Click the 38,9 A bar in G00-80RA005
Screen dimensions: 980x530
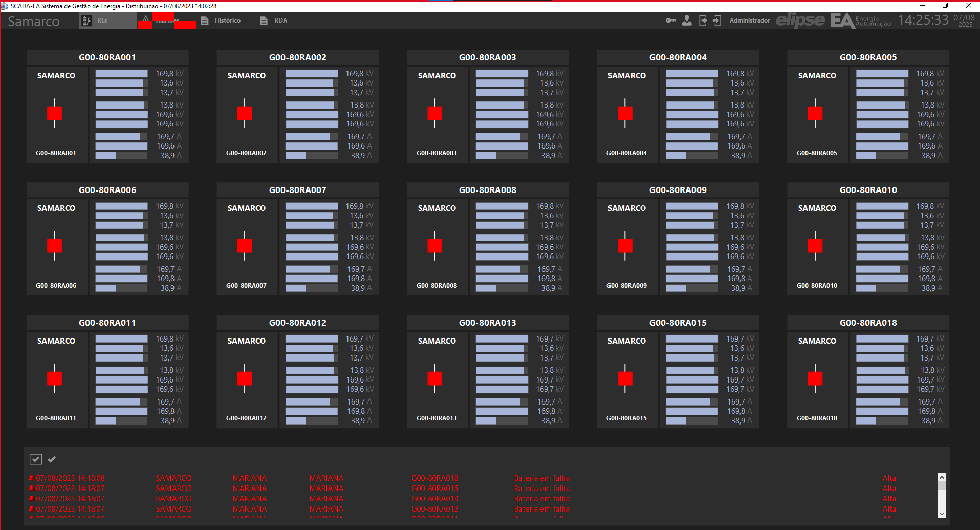[x=882, y=156]
